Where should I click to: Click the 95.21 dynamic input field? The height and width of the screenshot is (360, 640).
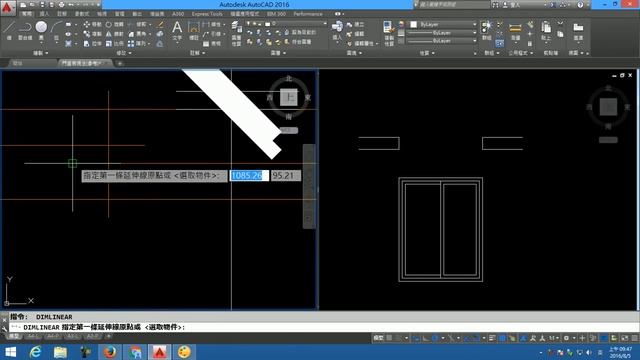tap(285, 176)
